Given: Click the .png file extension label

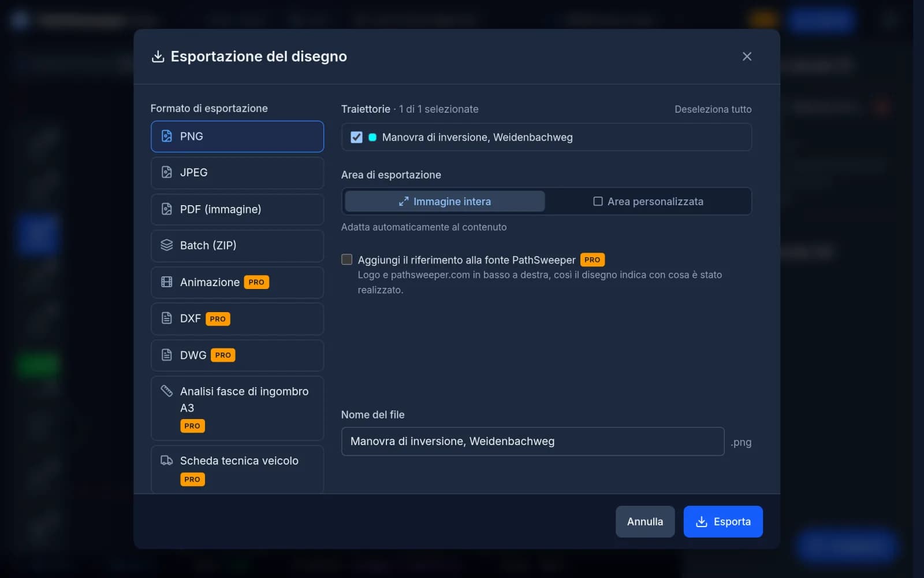Looking at the screenshot, I should point(741,442).
